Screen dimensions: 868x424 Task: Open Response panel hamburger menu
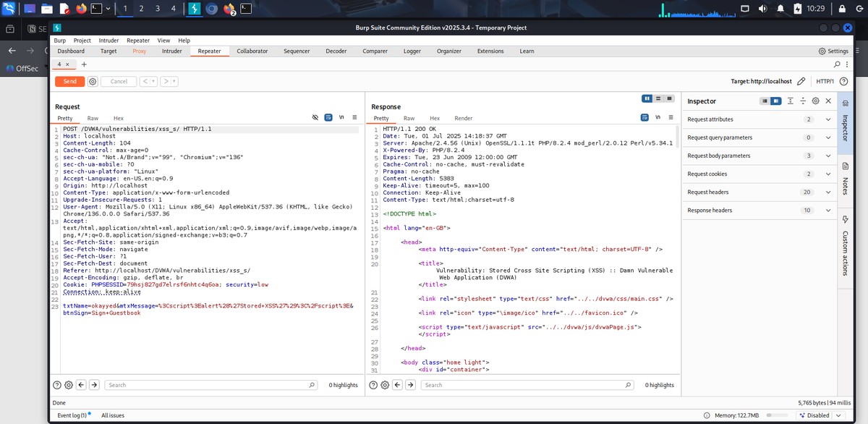click(x=671, y=117)
